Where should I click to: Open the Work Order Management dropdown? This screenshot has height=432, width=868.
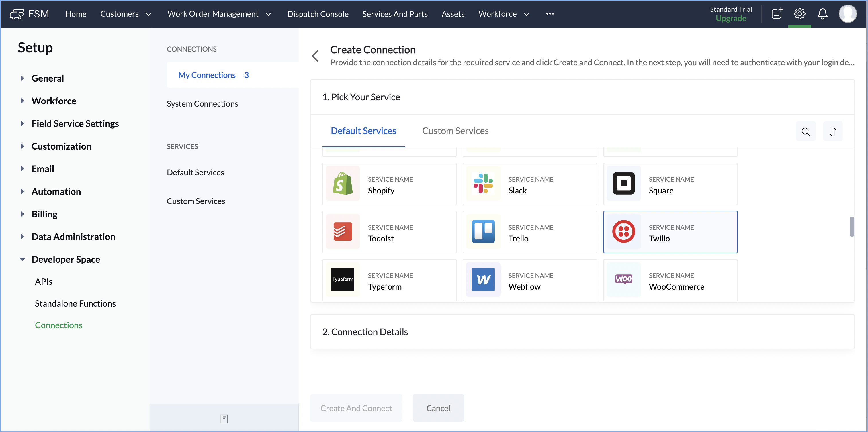219,14
